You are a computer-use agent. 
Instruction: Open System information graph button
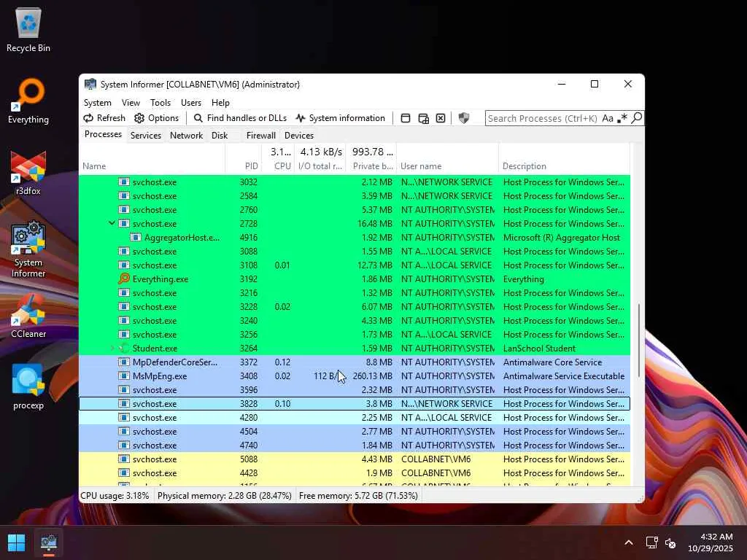[x=340, y=118]
